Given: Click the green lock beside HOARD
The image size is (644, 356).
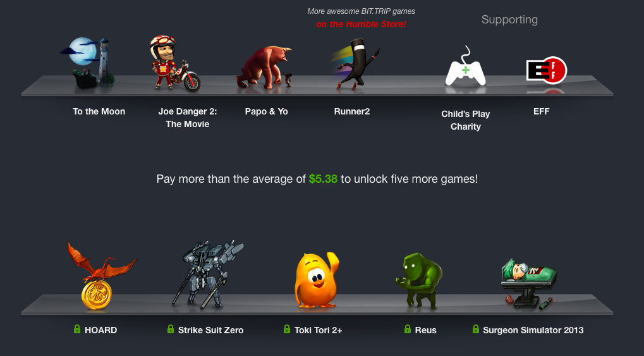Looking at the screenshot, I should [77, 329].
